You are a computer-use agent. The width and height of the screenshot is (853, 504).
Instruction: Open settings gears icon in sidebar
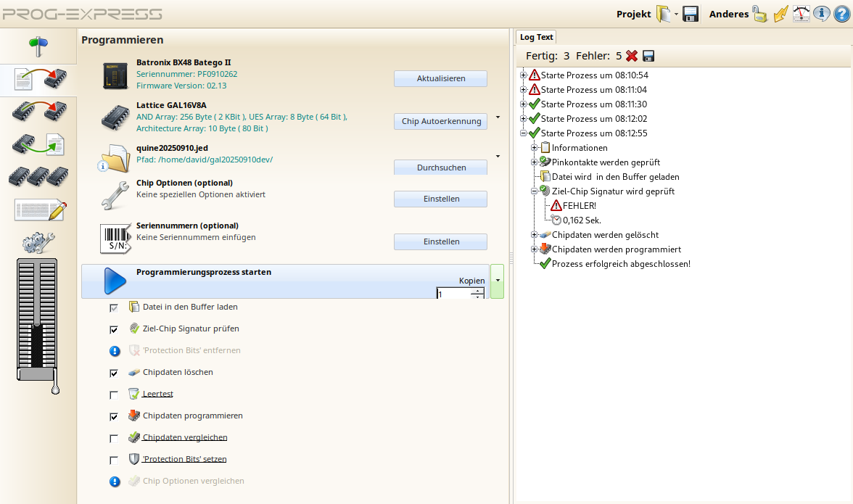pyautogui.click(x=38, y=241)
